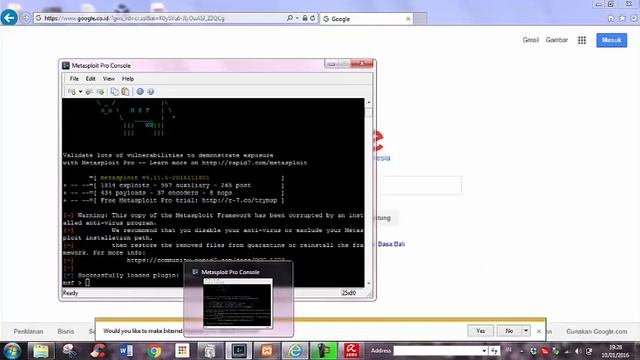The height and width of the screenshot is (360, 640).
Task: Open the taskbar clock and date
Action: pos(615,351)
